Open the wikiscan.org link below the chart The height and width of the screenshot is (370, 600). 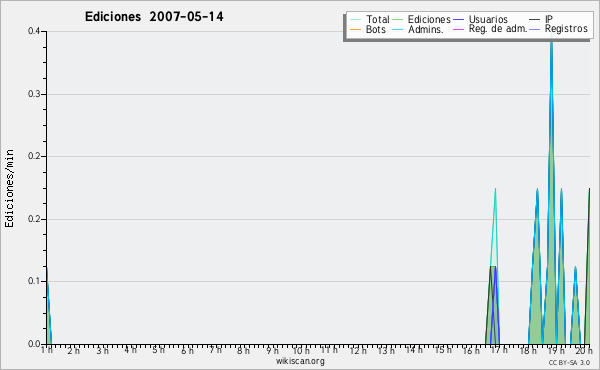pyautogui.click(x=300, y=361)
